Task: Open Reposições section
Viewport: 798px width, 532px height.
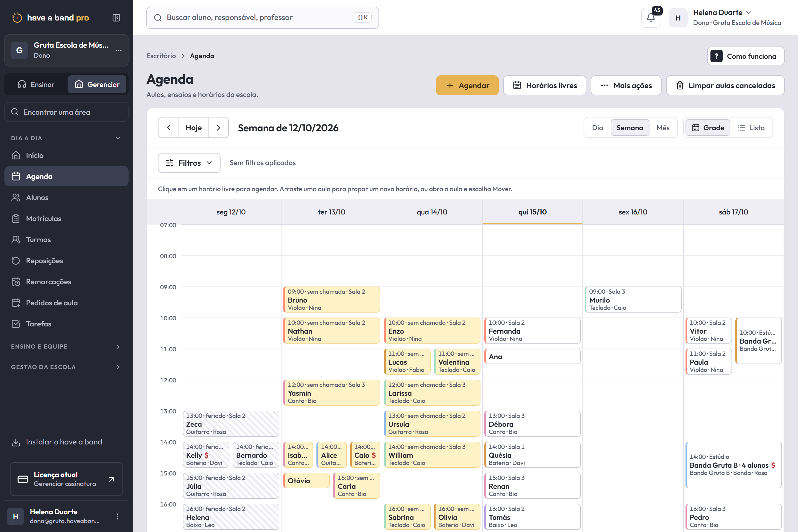Action: point(66,260)
